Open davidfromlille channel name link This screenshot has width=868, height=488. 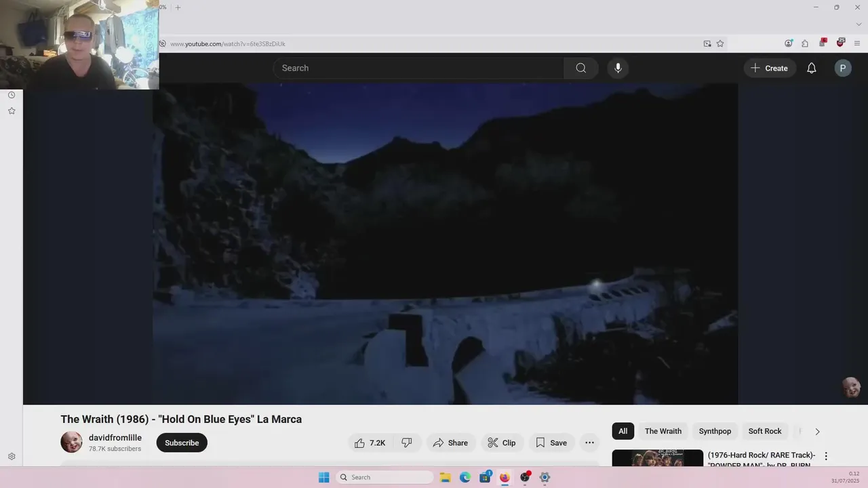(115, 438)
